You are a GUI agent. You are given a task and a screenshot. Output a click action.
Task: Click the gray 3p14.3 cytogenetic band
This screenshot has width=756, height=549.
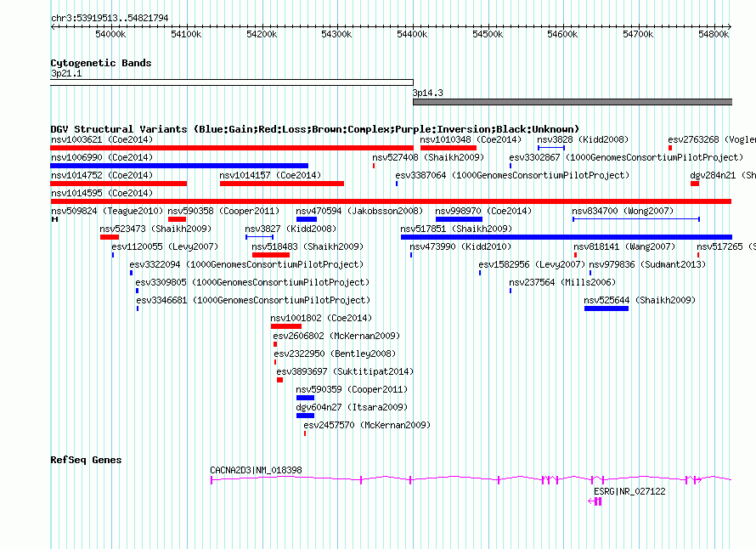(573, 102)
